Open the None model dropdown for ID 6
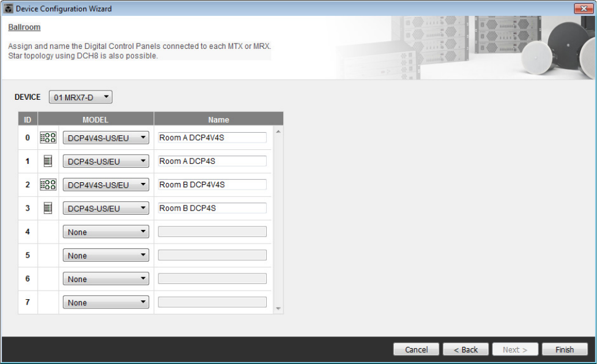Image resolution: width=597 pixels, height=364 pixels. click(x=106, y=279)
